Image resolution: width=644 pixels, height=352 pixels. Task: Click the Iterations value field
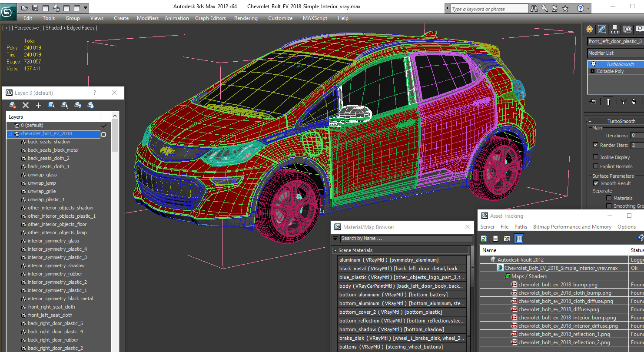[x=637, y=136]
